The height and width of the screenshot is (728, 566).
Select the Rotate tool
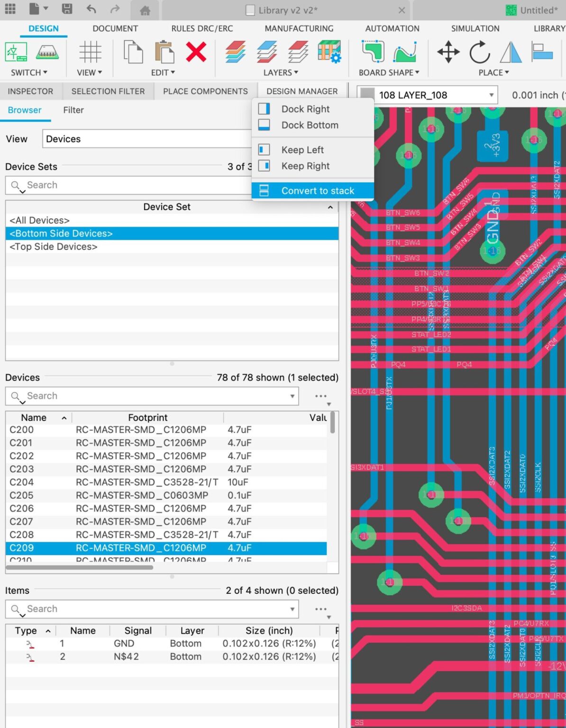[x=479, y=52]
